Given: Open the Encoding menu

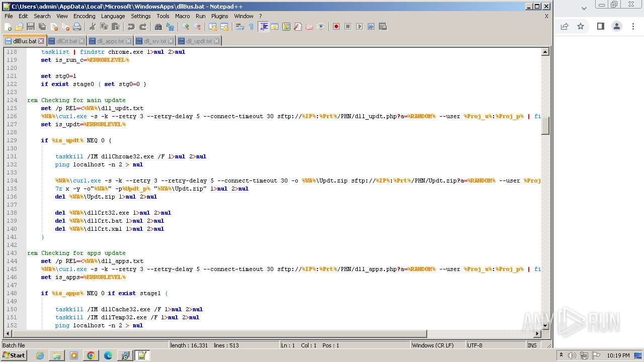Looking at the screenshot, I should point(84,16).
